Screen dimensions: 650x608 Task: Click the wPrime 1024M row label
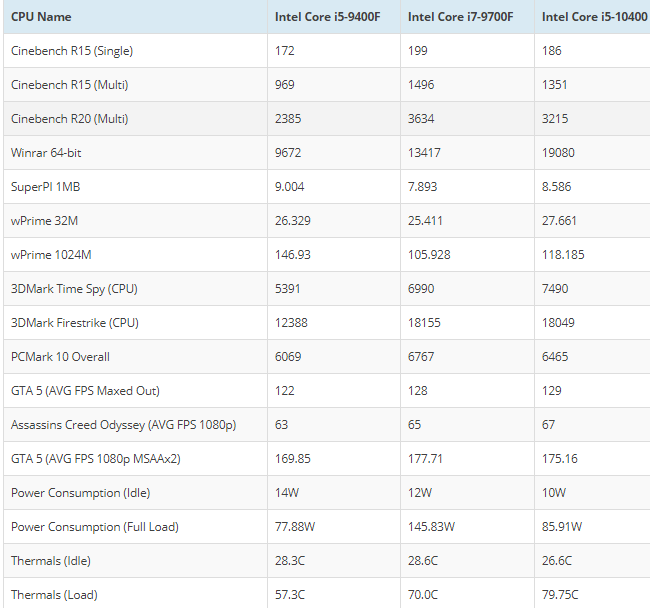51,255
